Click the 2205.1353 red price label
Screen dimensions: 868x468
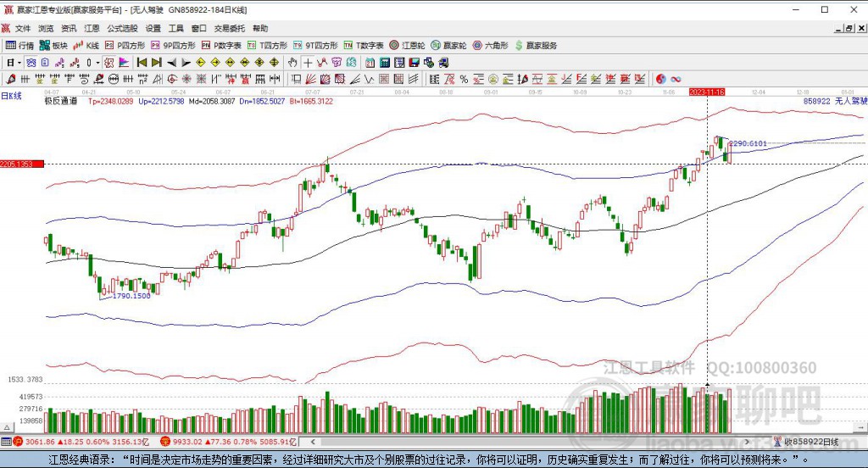[21, 164]
